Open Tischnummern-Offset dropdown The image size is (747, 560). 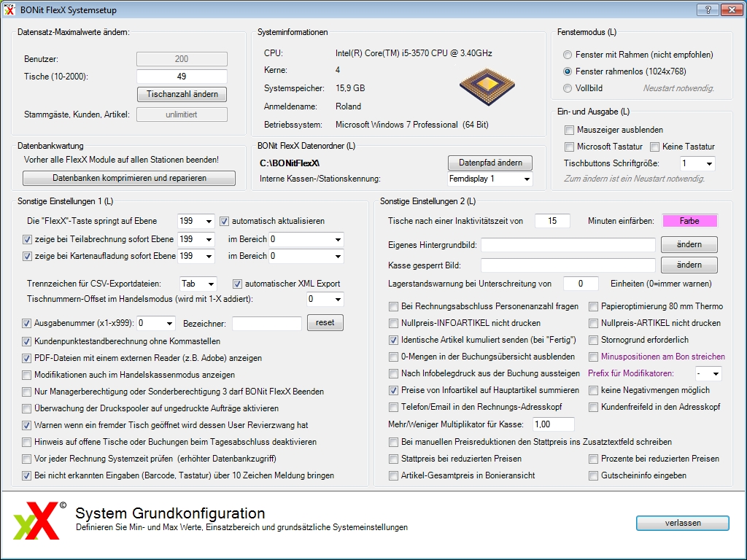[325, 300]
